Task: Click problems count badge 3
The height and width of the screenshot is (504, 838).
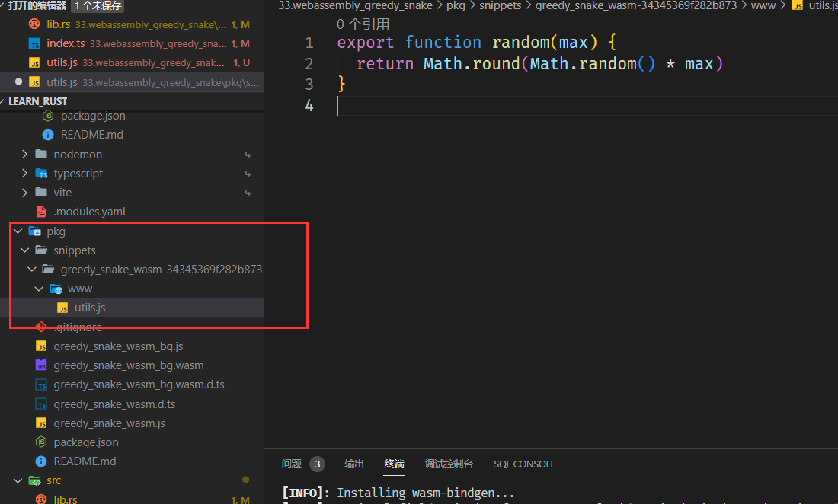Action: click(x=318, y=464)
